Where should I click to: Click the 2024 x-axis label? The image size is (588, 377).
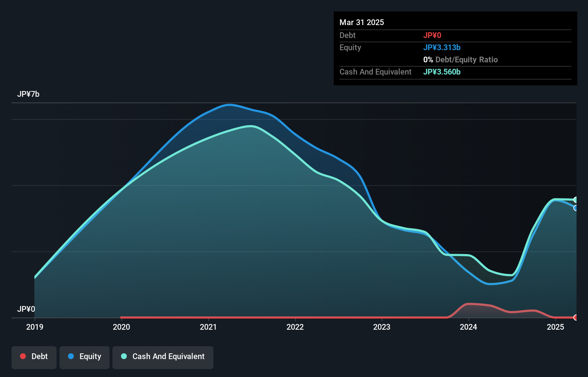point(468,327)
